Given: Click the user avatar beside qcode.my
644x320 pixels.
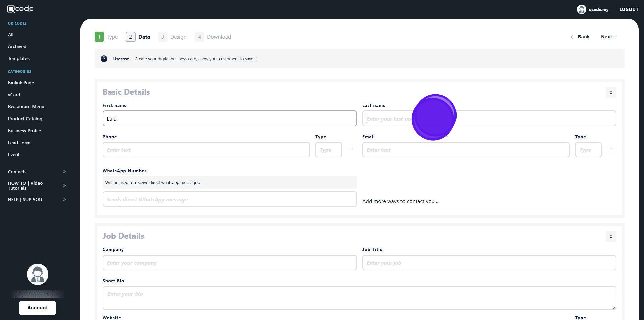Looking at the screenshot, I should pyautogui.click(x=581, y=9).
